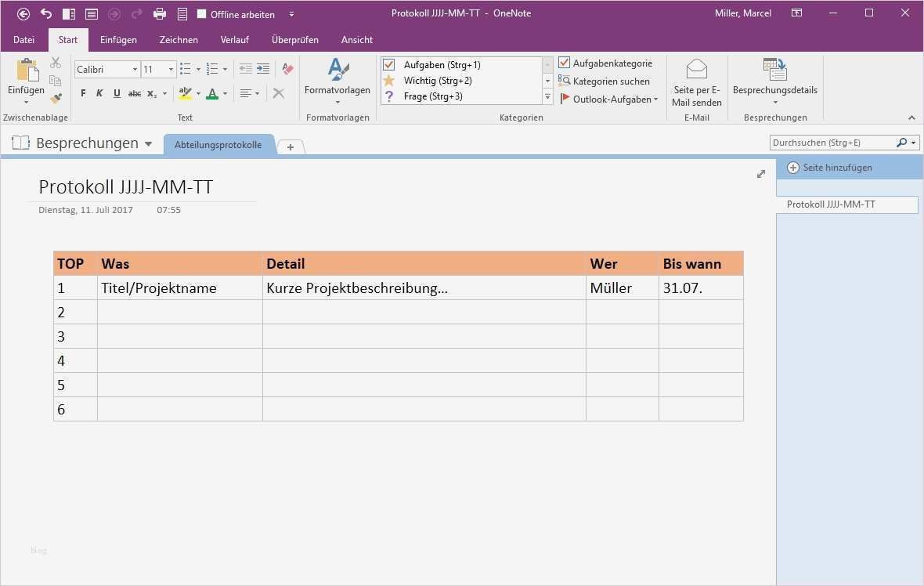
Task: Open the Besprechungen notebook dropdown
Action: coord(148,143)
